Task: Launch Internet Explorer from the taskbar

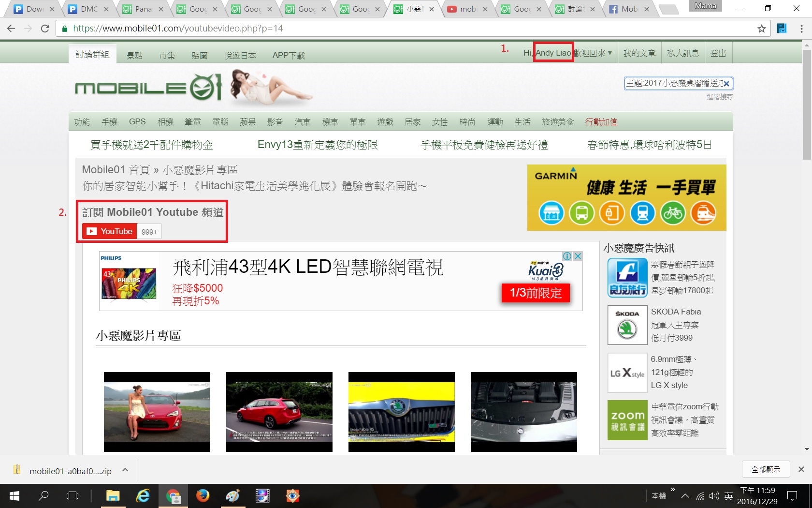Action: tap(143, 496)
